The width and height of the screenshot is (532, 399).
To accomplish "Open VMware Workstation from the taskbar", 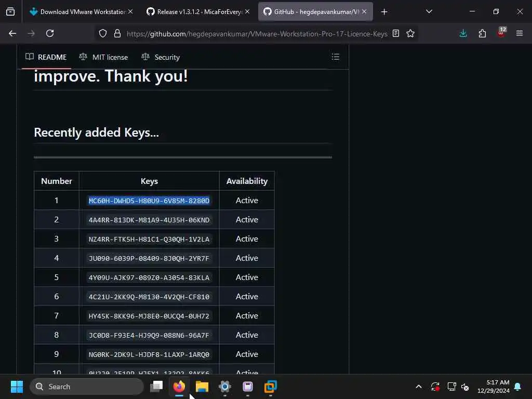I will [270, 386].
